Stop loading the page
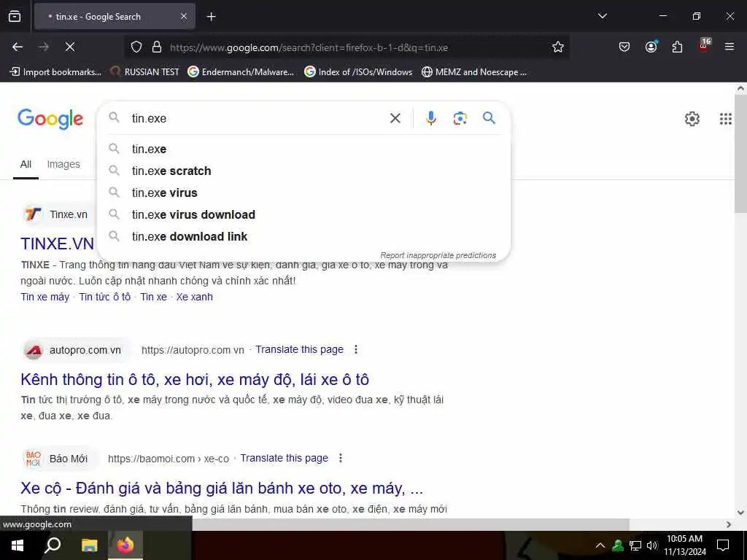747x560 pixels. pyautogui.click(x=70, y=47)
